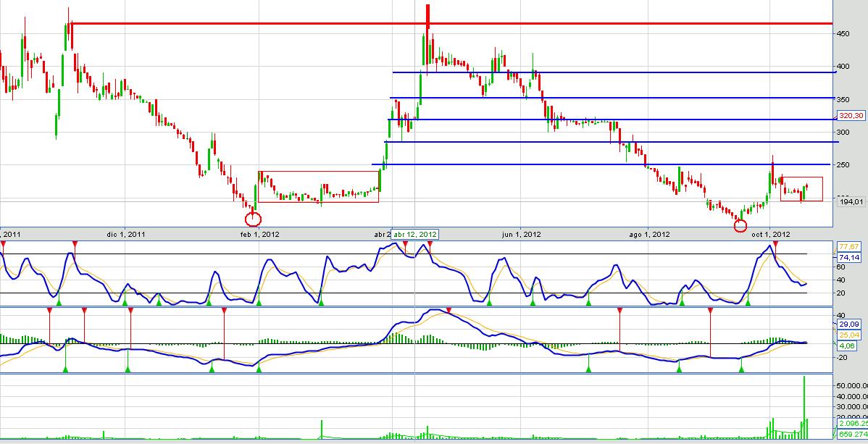868x444 pixels.
Task: Select the thick red horizontal resistance line
Action: click(580, 24)
